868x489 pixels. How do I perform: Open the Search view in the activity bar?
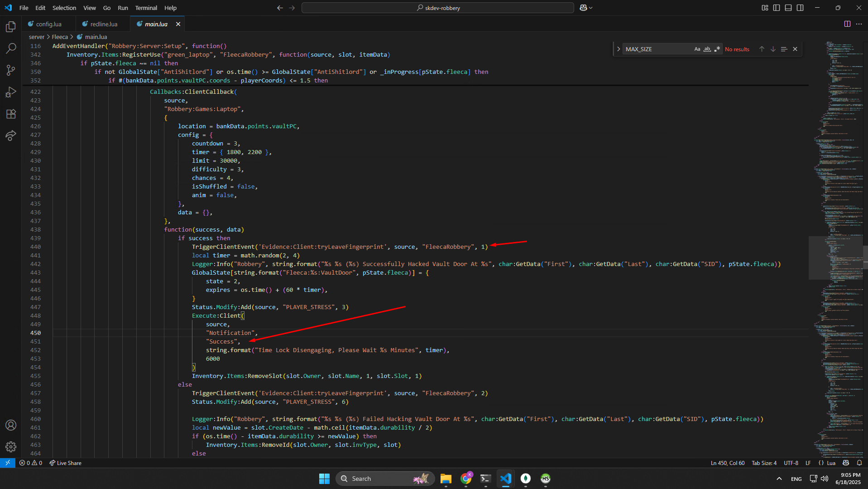pyautogui.click(x=11, y=48)
